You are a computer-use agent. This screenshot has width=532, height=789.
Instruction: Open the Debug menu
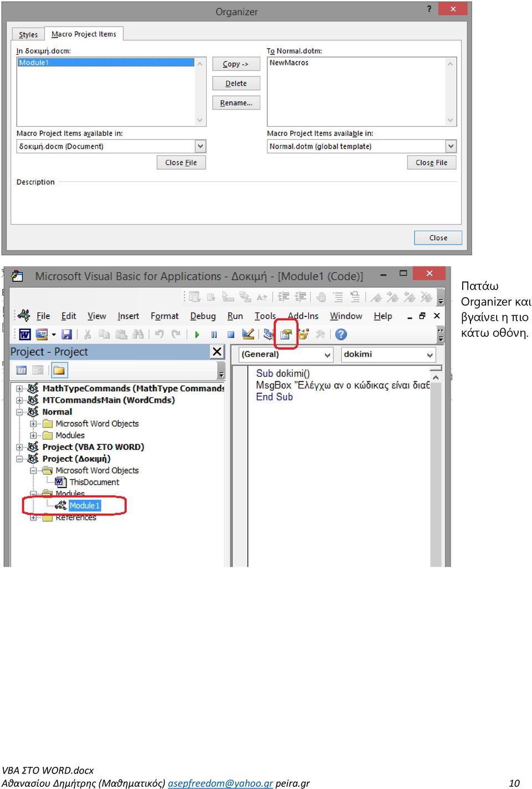(203, 316)
